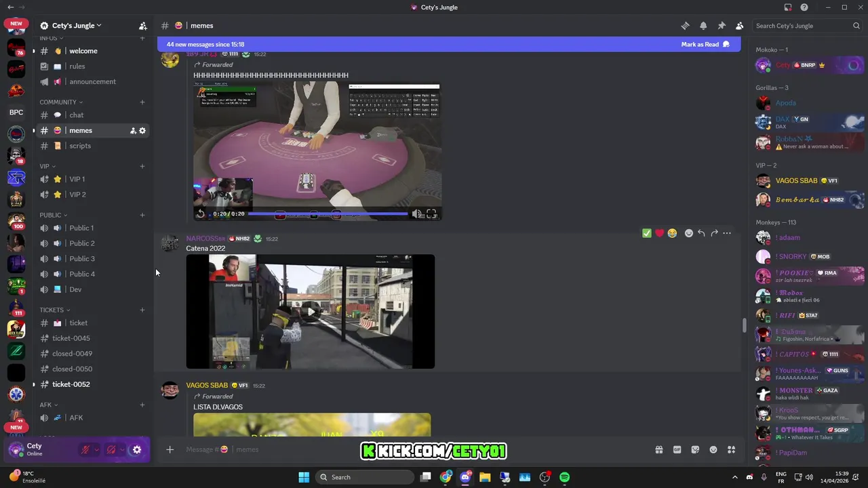Viewport: 868px width, 488px height.
Task: Fullscreen the blackjack video
Action: tap(431, 213)
